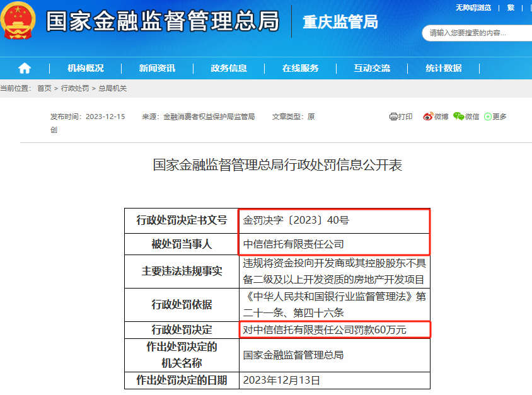Click the 主要违法违规事实 header cell
The width and height of the screenshot is (532, 395).
coord(182,272)
